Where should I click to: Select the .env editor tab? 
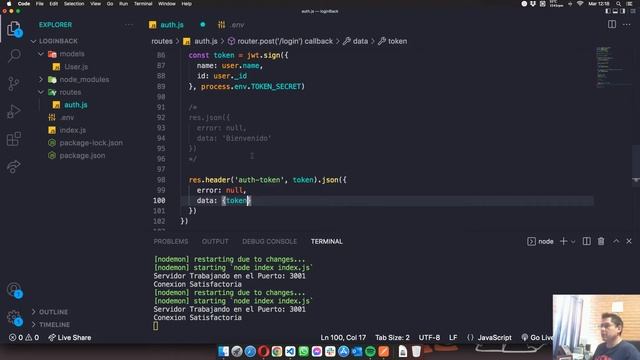point(231,25)
